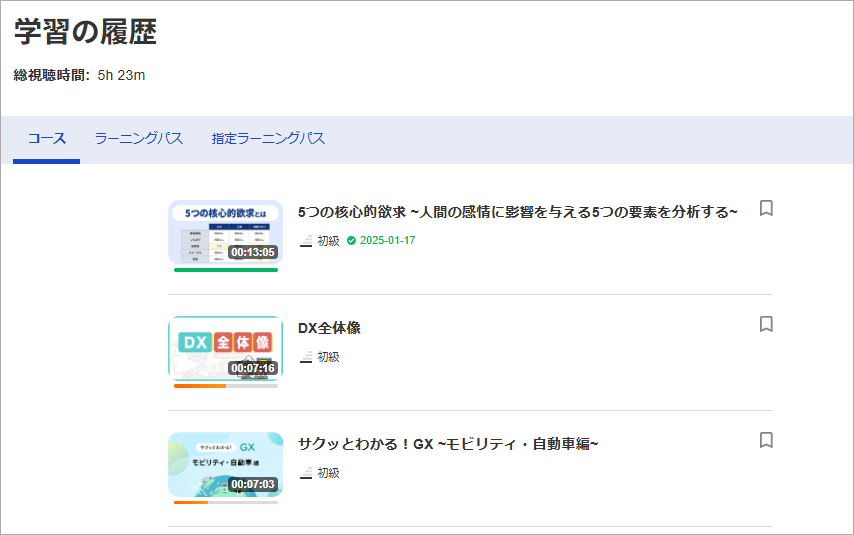The width and height of the screenshot is (854, 535).
Task: Open サクッとわかる！GX モビリティ・自動車編 title
Action: tap(448, 444)
